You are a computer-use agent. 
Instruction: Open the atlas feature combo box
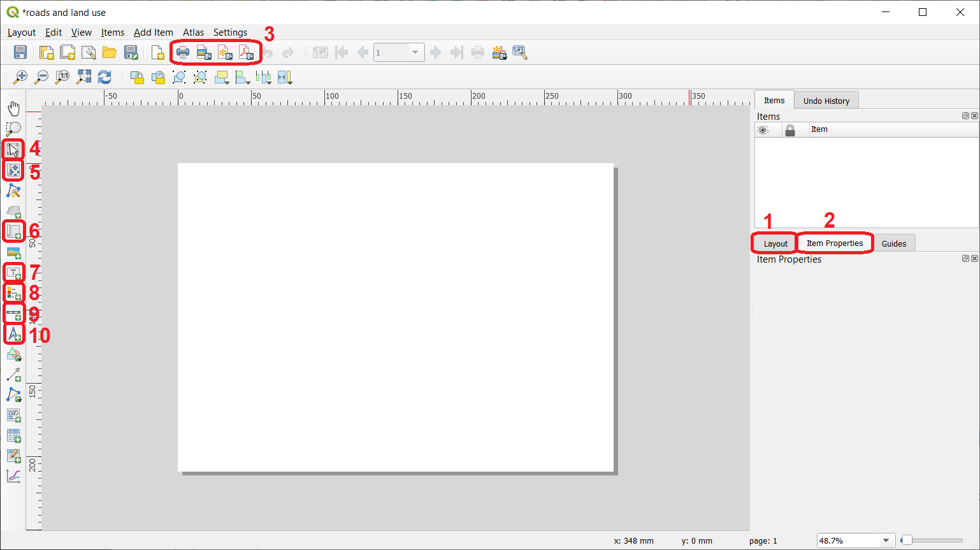coord(399,52)
